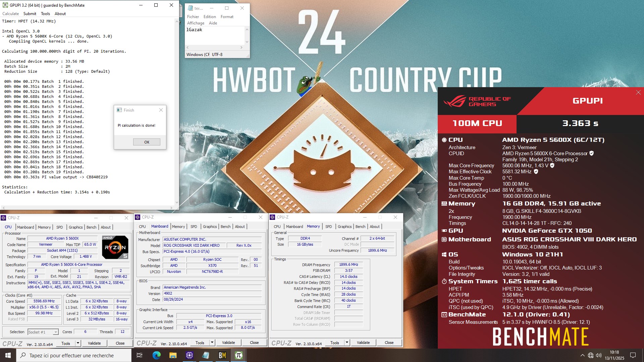Click the Ryzen 5 logo in CPU-Z
644x362 pixels.
tap(115, 247)
